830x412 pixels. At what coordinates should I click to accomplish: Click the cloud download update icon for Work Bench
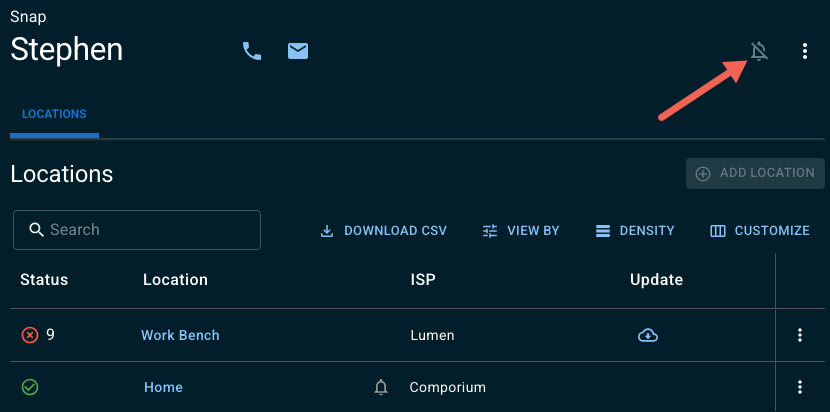click(648, 335)
